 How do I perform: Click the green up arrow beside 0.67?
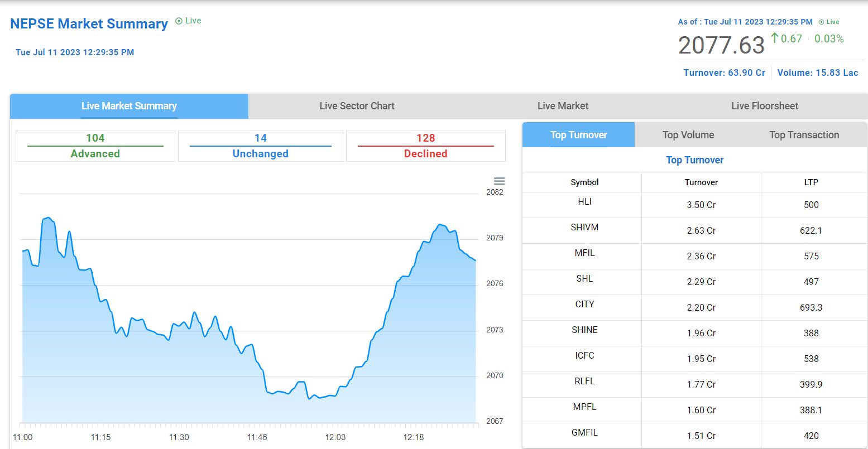click(774, 38)
